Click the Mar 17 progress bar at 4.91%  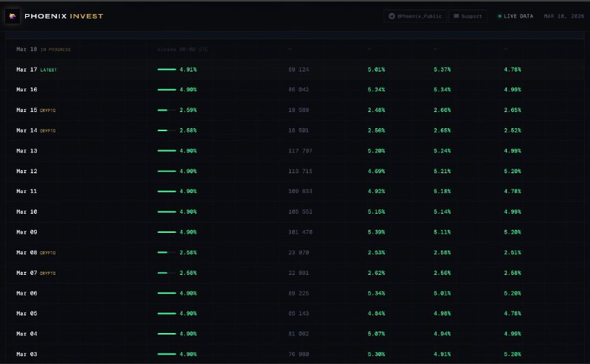[x=167, y=69]
